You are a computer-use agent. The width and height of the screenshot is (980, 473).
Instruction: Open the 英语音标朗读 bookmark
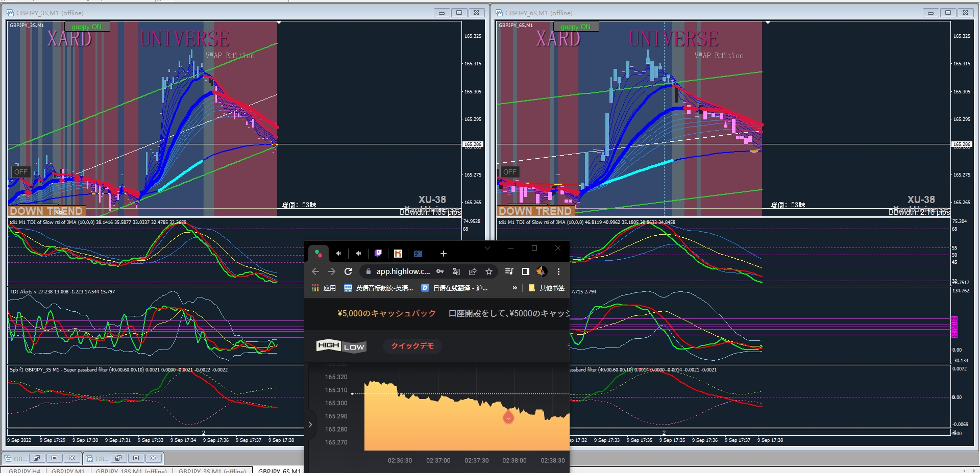coord(379,288)
